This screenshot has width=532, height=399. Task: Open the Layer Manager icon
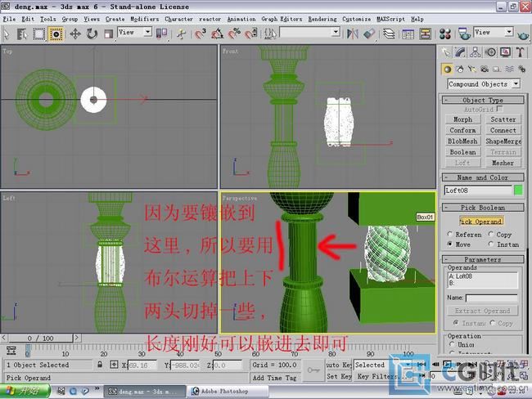389,34
